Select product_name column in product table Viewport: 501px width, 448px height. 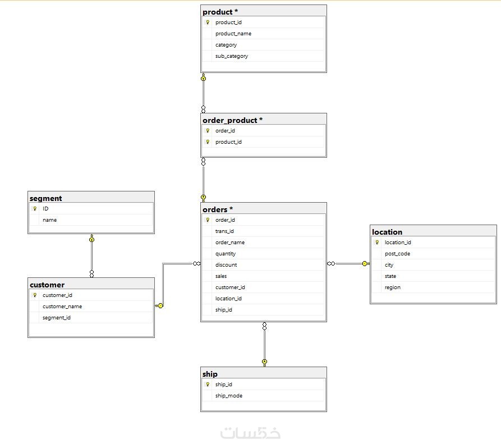pos(264,34)
